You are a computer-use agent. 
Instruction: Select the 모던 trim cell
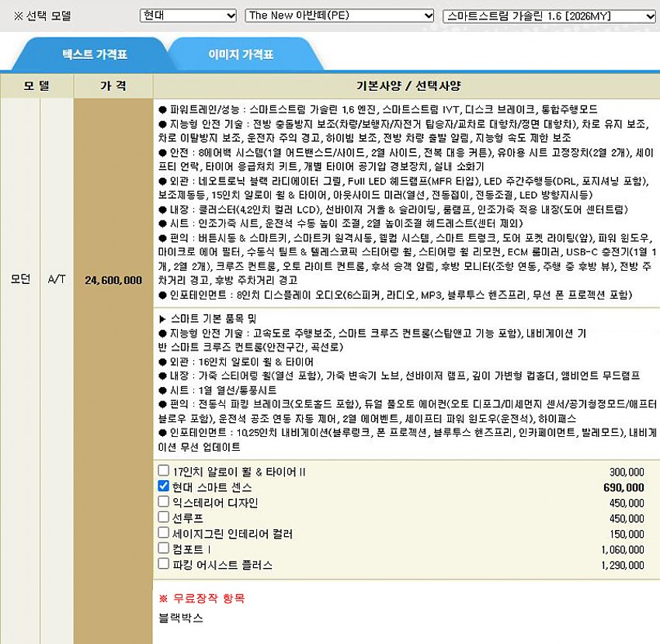pyautogui.click(x=20, y=279)
